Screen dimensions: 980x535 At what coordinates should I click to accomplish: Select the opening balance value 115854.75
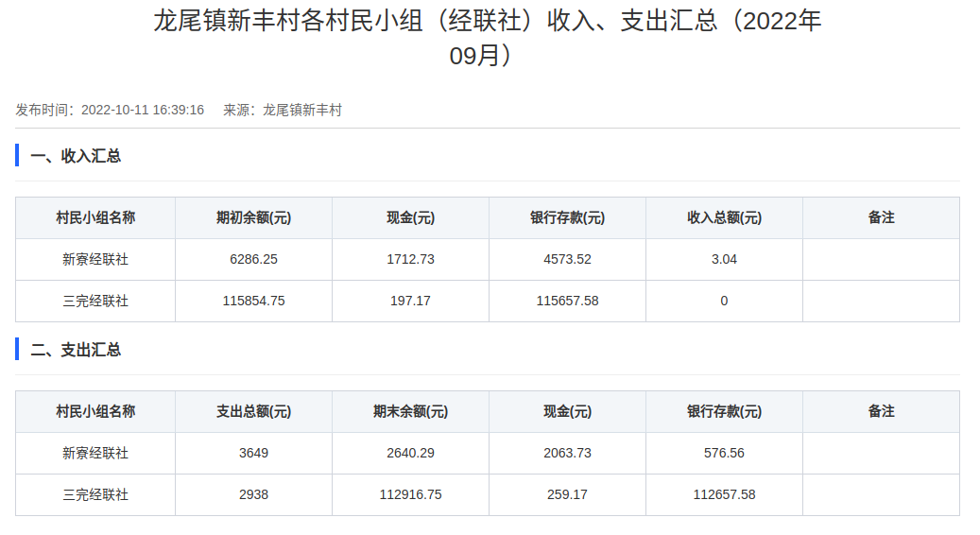tap(254, 302)
